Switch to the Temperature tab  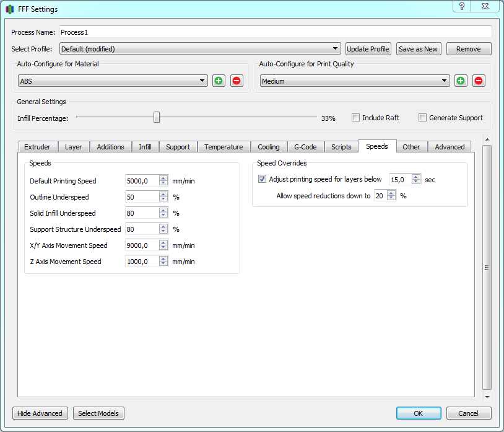point(224,147)
